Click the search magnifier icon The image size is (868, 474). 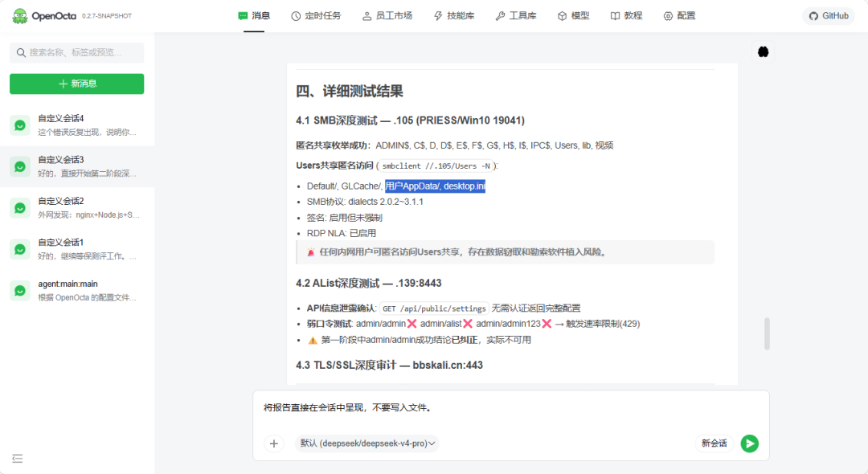point(21,52)
